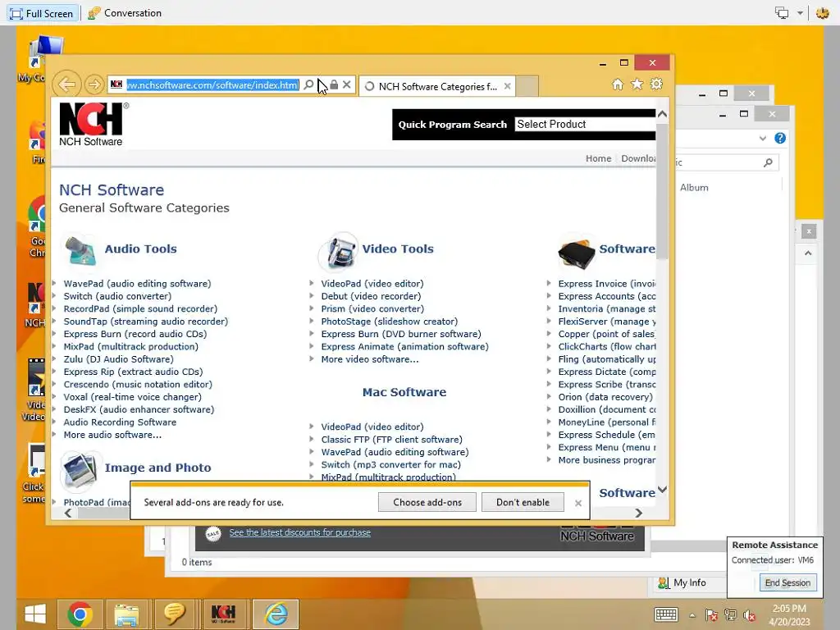
Task: Click My Info button
Action: coord(682,582)
